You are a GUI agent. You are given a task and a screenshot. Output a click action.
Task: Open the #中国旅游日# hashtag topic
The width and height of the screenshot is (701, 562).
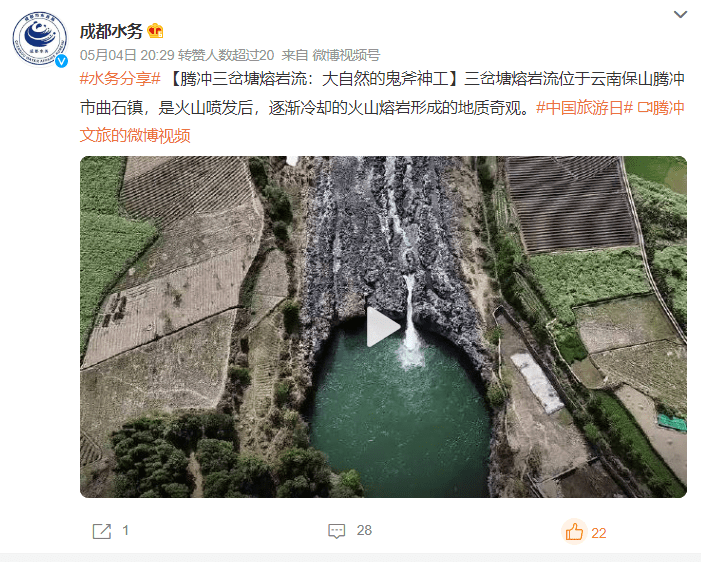coord(584,108)
